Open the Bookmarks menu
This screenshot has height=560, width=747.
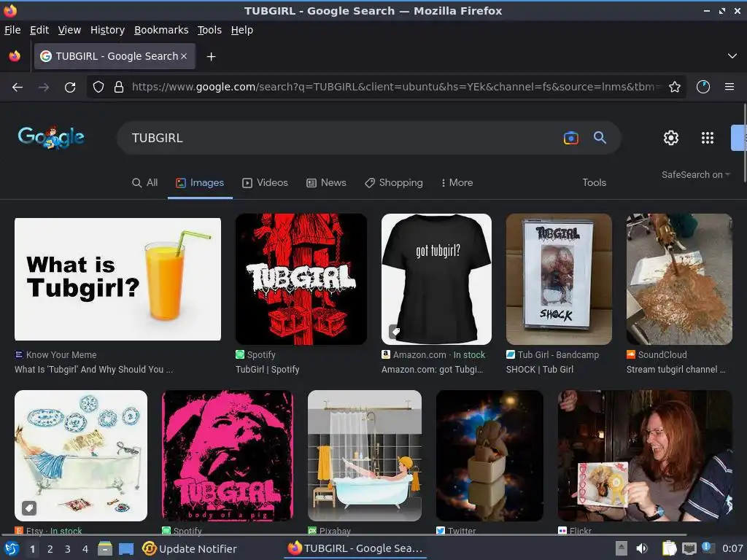click(x=161, y=30)
